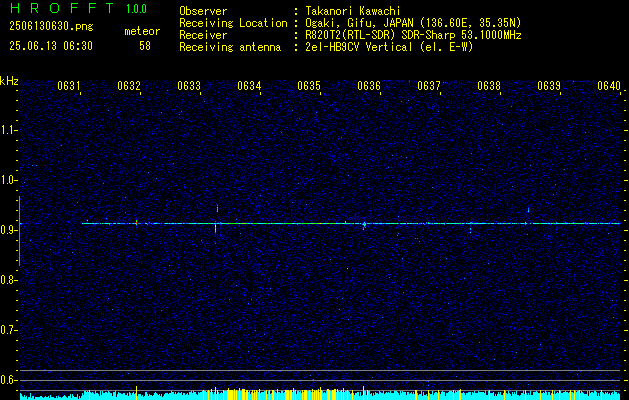Image resolution: width=629 pixels, height=400 pixels.
Task: Click the 2el-HB9CV Vertical antenna text
Action: pos(389,47)
